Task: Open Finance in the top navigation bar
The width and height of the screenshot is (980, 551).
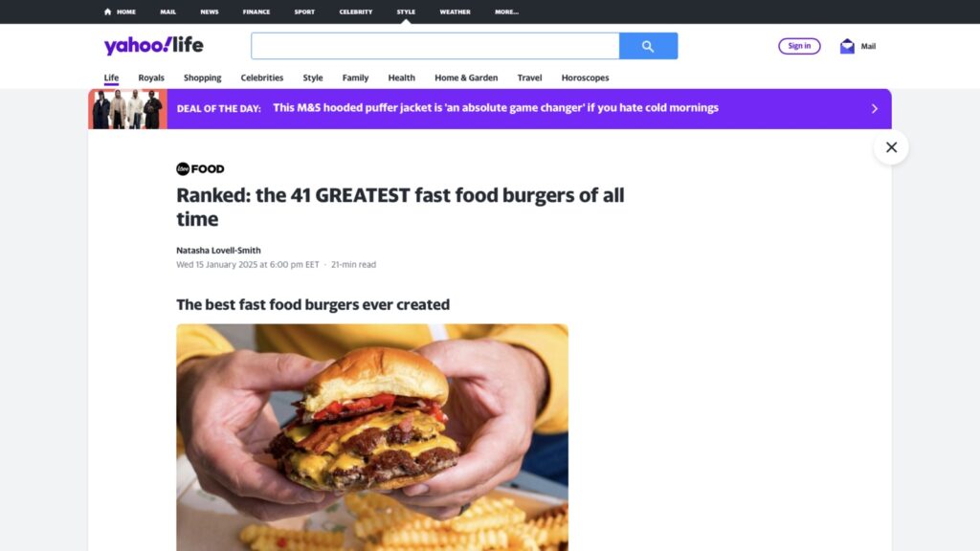Action: click(x=256, y=11)
